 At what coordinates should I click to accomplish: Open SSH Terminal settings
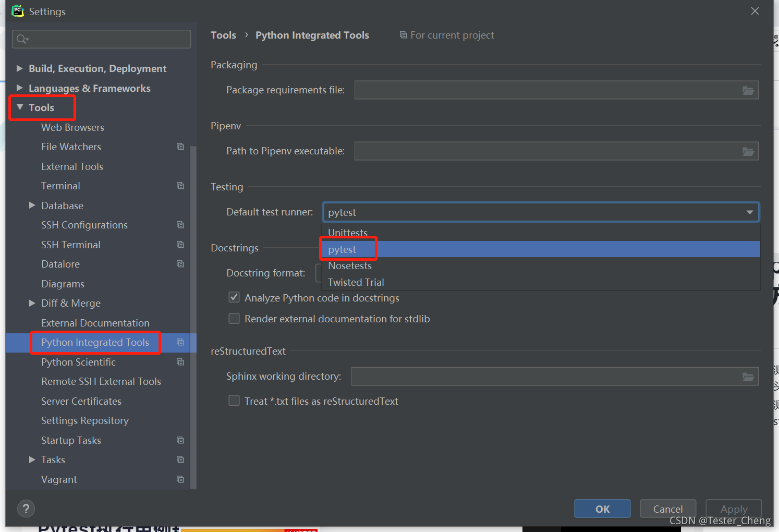[71, 245]
